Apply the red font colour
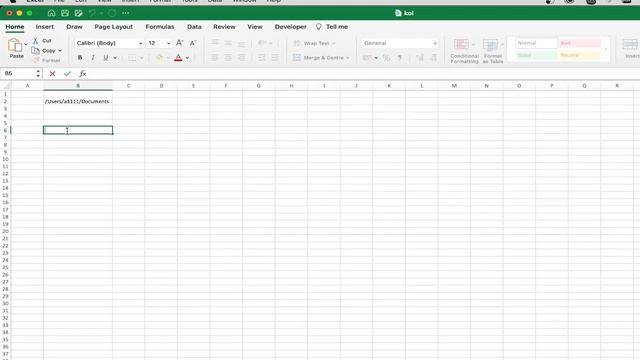Viewport: 640px width, 360px height. coord(178,58)
